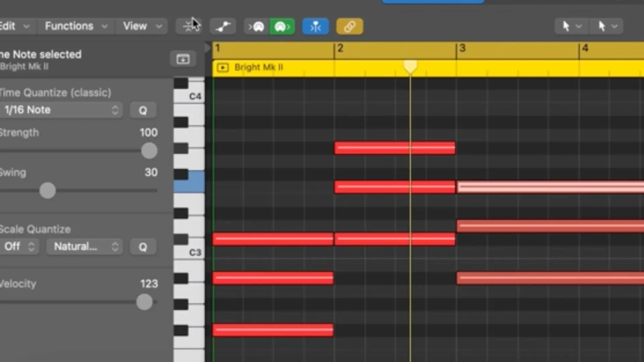Open the left-click tool menu chevron
The height and width of the screenshot is (362, 644).
pyautogui.click(x=579, y=26)
